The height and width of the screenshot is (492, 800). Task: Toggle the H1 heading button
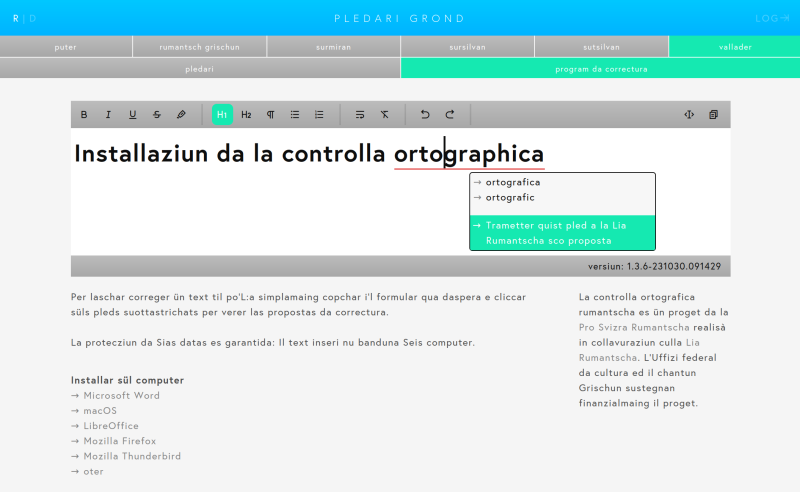pyautogui.click(x=222, y=115)
